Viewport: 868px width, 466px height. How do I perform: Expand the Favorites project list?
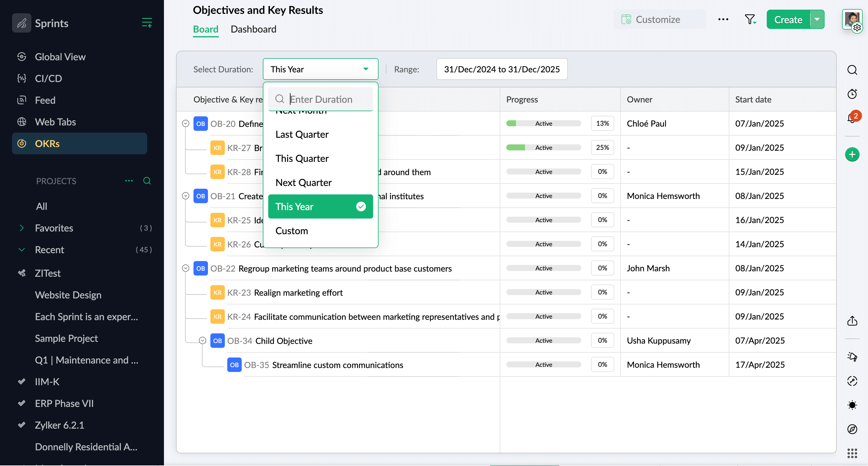pos(22,228)
